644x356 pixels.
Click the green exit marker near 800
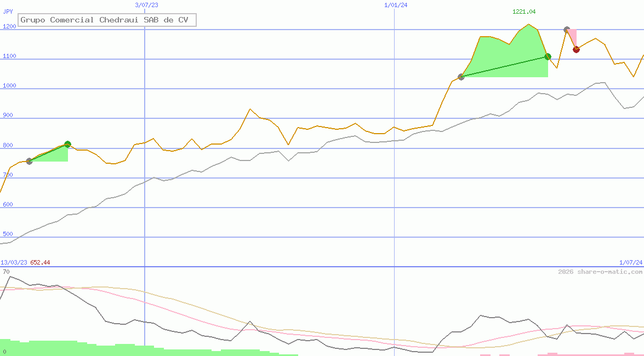point(67,144)
